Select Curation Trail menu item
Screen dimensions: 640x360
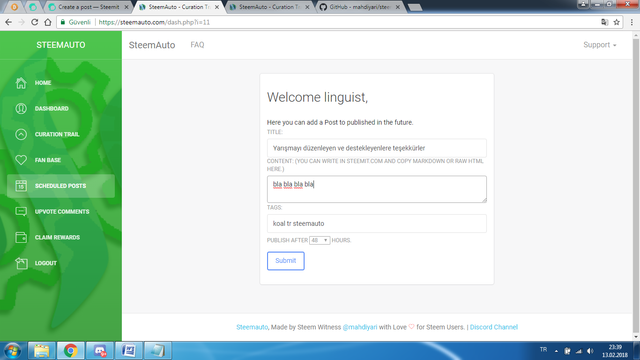pyautogui.click(x=57, y=134)
